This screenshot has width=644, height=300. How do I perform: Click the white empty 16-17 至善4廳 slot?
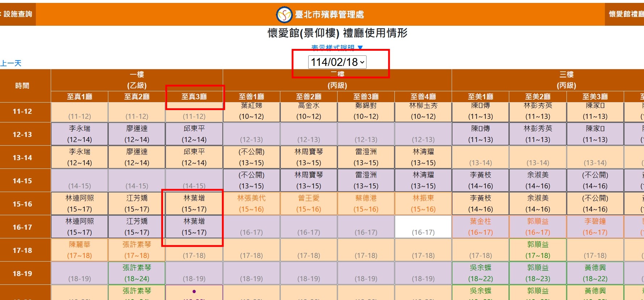click(423, 227)
